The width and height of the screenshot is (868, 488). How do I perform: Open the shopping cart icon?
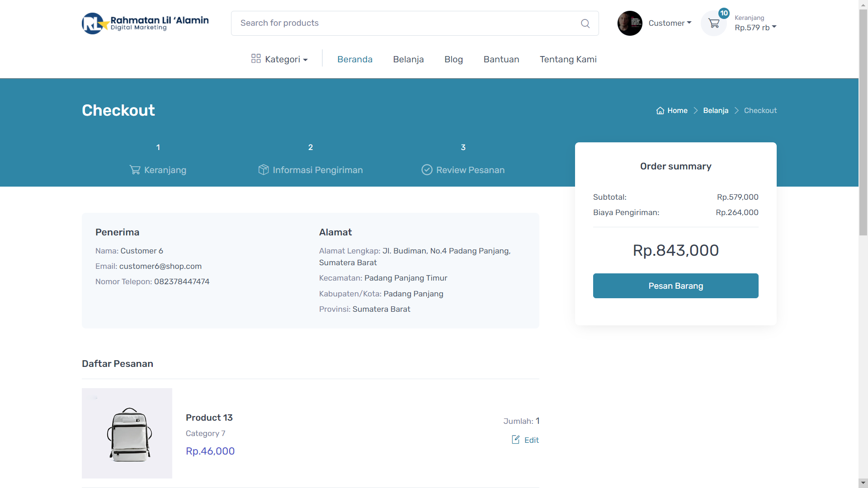[x=714, y=23]
